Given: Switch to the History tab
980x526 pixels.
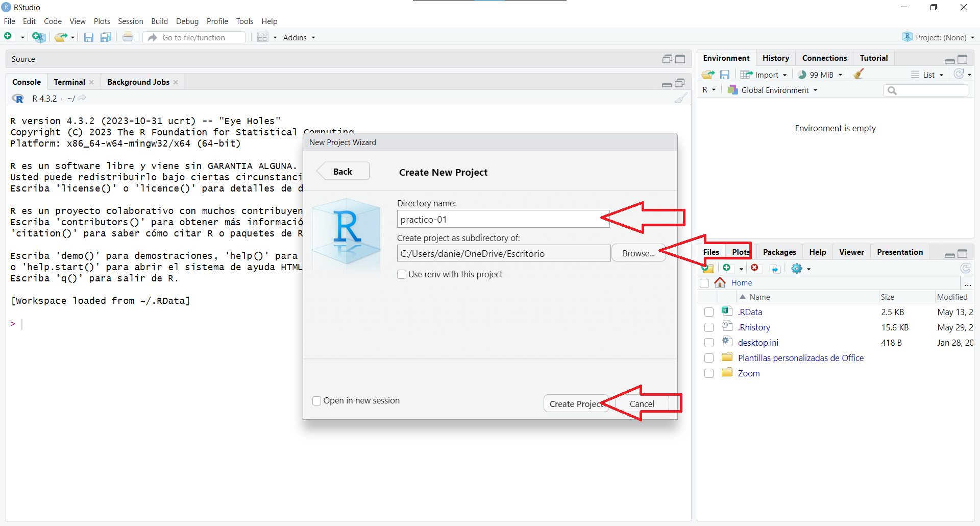Looking at the screenshot, I should click(x=775, y=58).
